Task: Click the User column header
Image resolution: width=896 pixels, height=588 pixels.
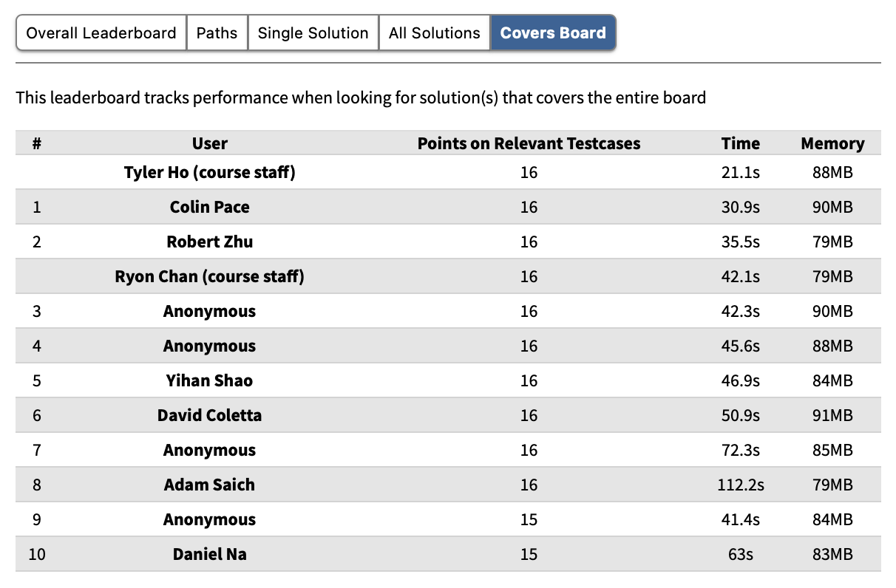Action: tap(210, 143)
